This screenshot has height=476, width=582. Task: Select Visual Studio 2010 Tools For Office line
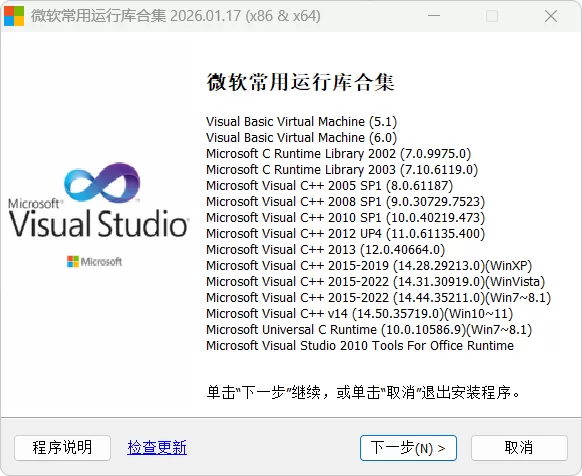click(360, 345)
